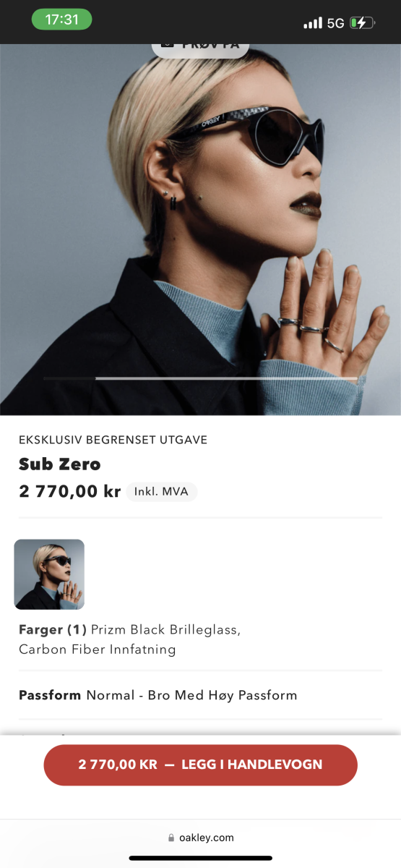Tap the 5G network indicator
The height and width of the screenshot is (868, 401).
click(x=335, y=23)
